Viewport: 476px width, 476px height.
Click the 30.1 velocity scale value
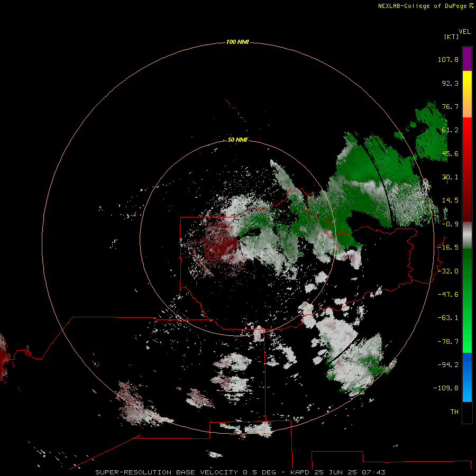(450, 177)
